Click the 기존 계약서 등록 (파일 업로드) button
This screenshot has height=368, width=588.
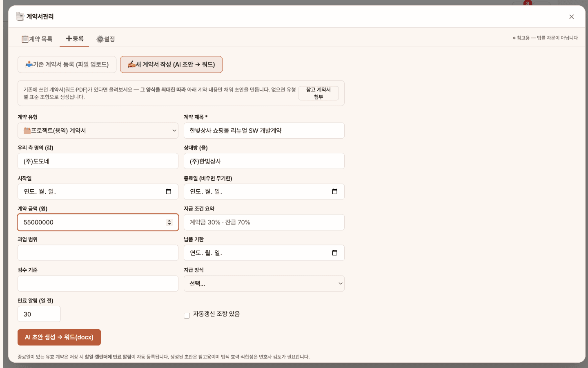coord(67,65)
